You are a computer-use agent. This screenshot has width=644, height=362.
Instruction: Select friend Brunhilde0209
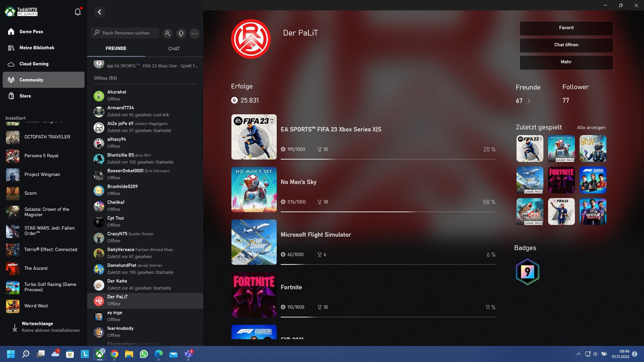(x=145, y=190)
